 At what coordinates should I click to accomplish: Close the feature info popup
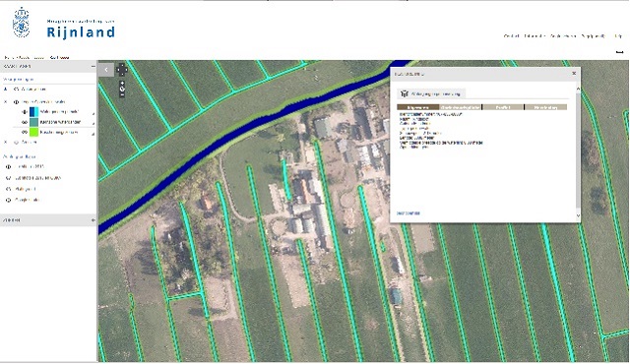pos(574,74)
